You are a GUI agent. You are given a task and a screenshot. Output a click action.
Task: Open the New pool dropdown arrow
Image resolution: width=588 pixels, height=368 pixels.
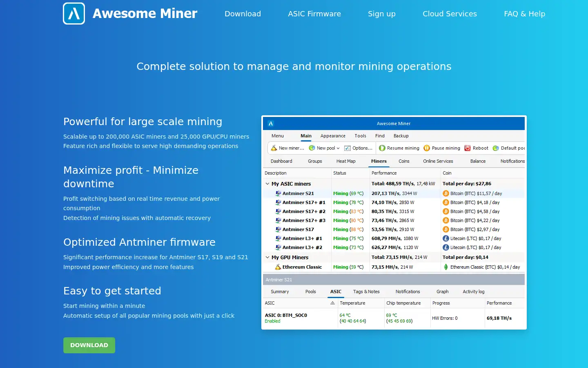point(338,148)
